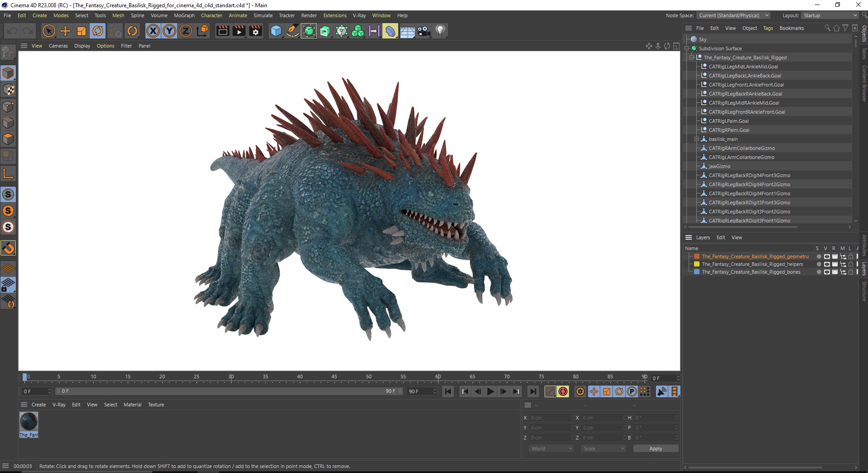Switch to Edges mode in left palette
868x473 pixels.
[x=8, y=123]
